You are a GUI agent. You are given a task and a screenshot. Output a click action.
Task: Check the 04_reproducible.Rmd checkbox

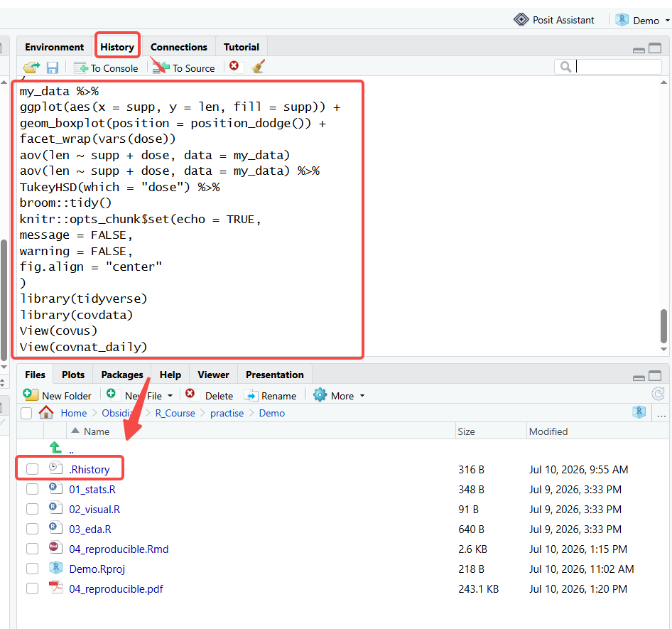click(x=32, y=549)
